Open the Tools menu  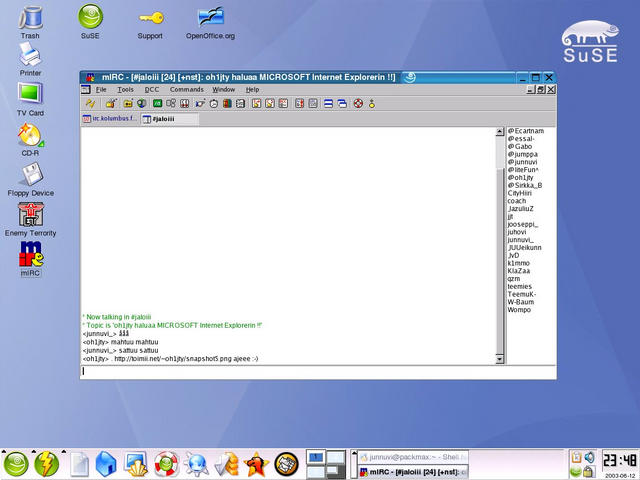[x=125, y=89]
